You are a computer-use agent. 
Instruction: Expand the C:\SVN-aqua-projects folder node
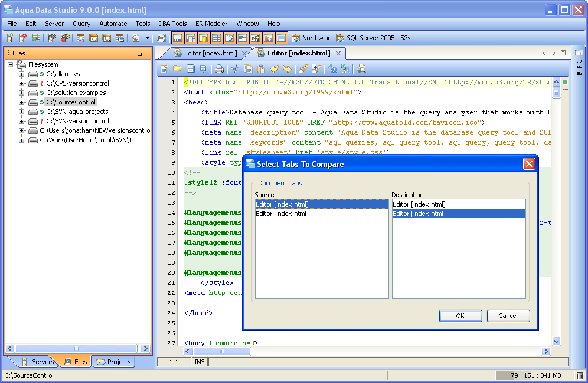click(22, 112)
